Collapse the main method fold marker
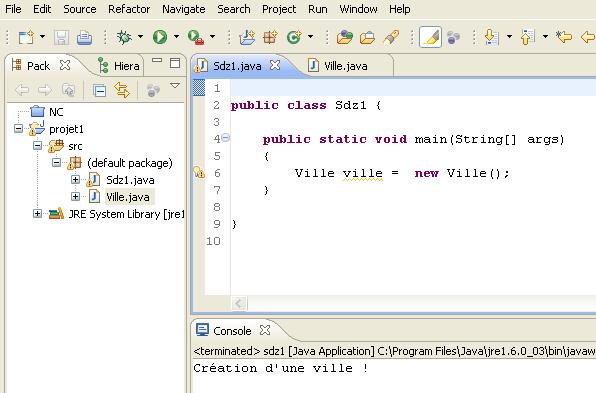596x393 pixels. point(225,138)
